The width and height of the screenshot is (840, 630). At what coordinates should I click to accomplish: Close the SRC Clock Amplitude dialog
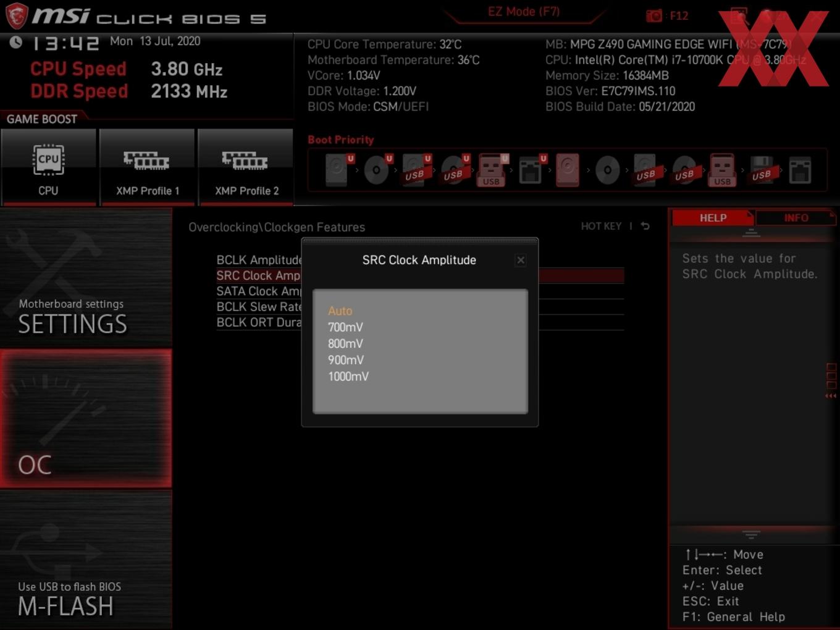point(521,260)
